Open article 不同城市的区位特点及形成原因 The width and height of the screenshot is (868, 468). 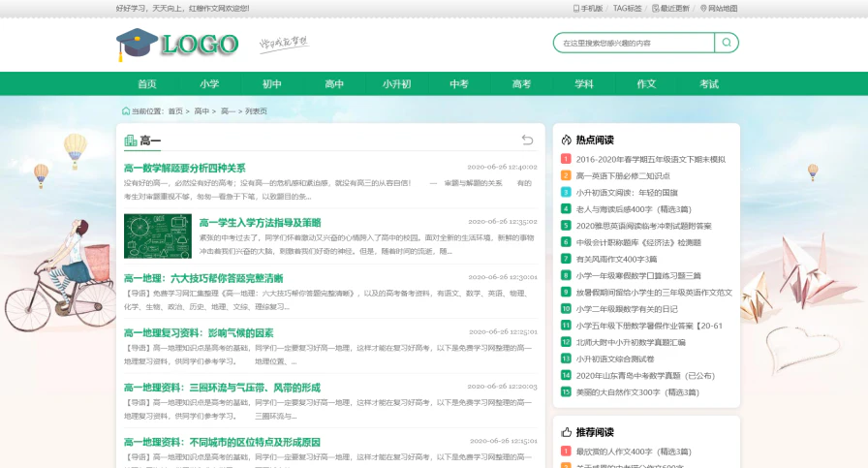click(222, 442)
